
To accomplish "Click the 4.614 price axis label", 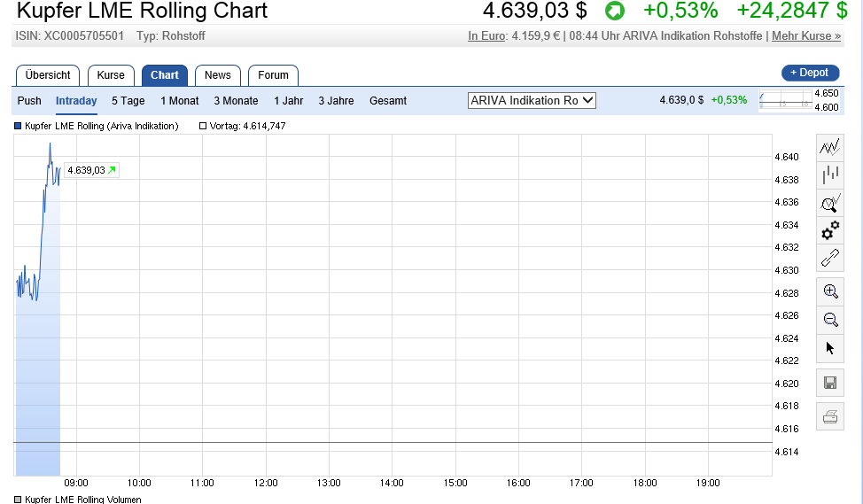I will (787, 452).
